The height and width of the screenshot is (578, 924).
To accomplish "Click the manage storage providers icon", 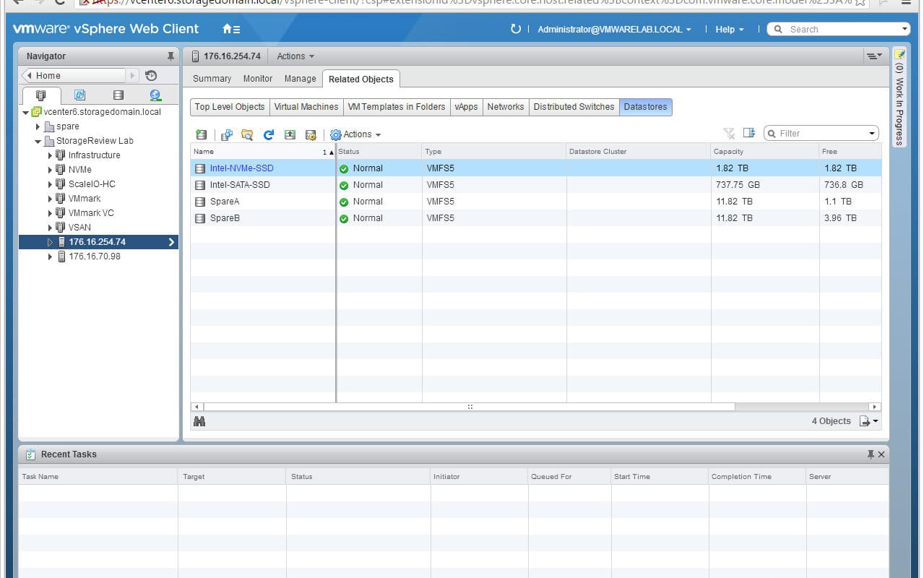I will click(311, 134).
